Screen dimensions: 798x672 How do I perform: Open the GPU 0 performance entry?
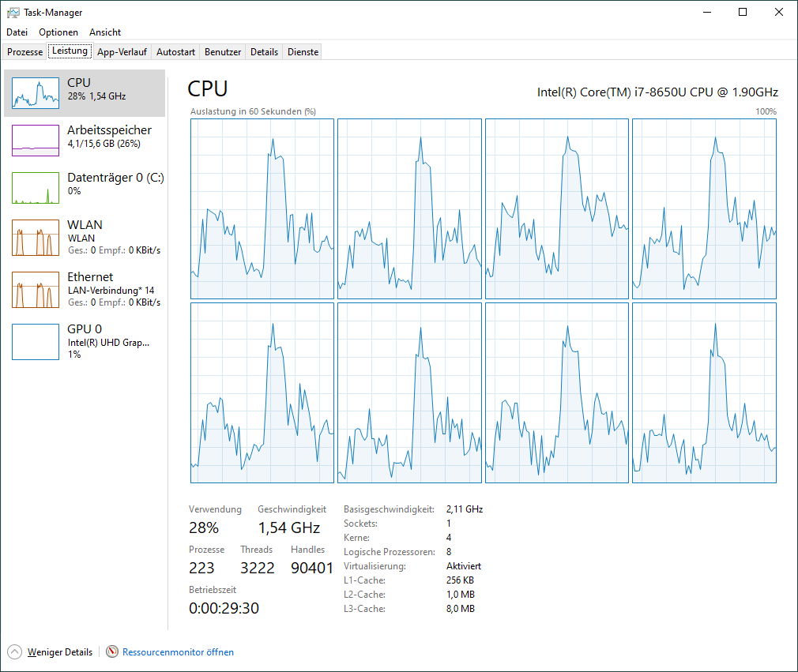(36, 341)
